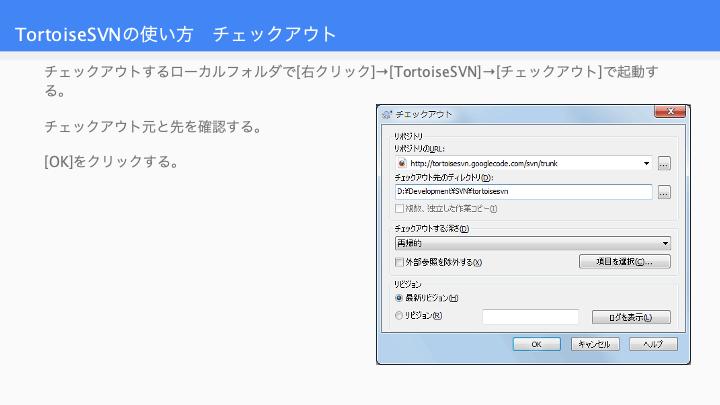Enable the 外部参照を除外する checkbox

point(400,262)
